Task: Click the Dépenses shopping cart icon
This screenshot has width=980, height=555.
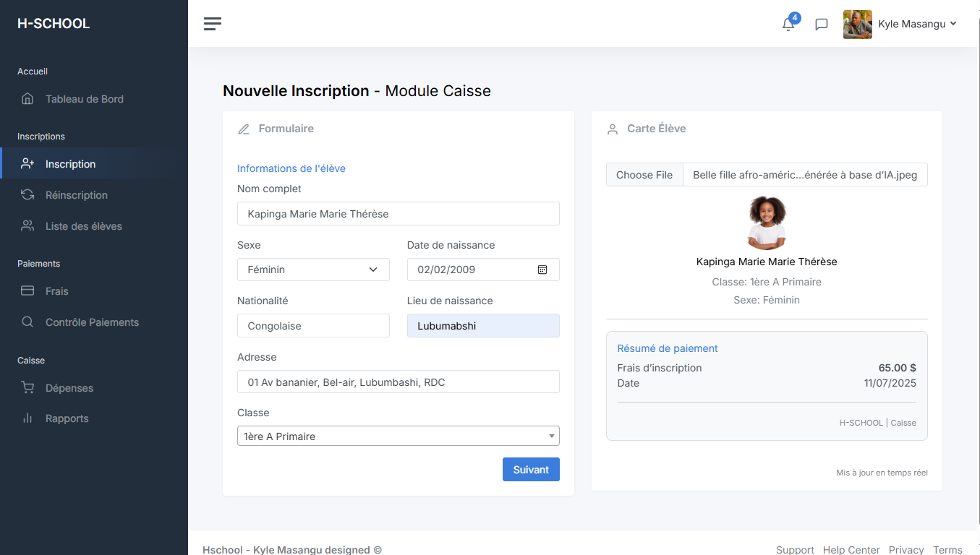Action: point(27,388)
